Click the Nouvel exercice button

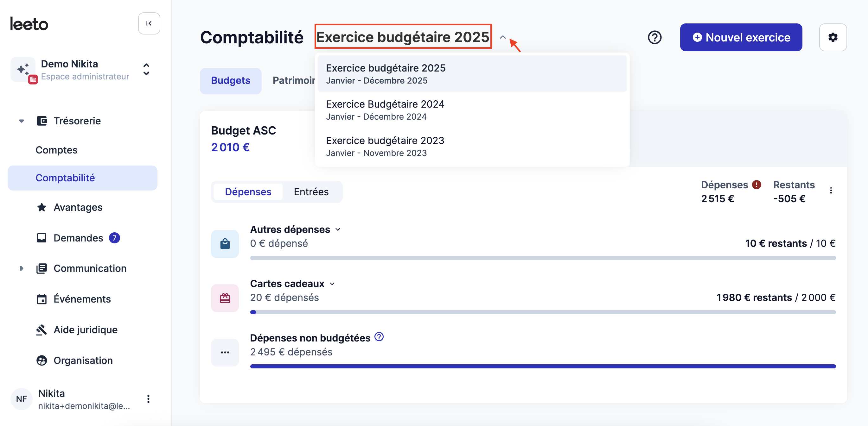pos(741,37)
